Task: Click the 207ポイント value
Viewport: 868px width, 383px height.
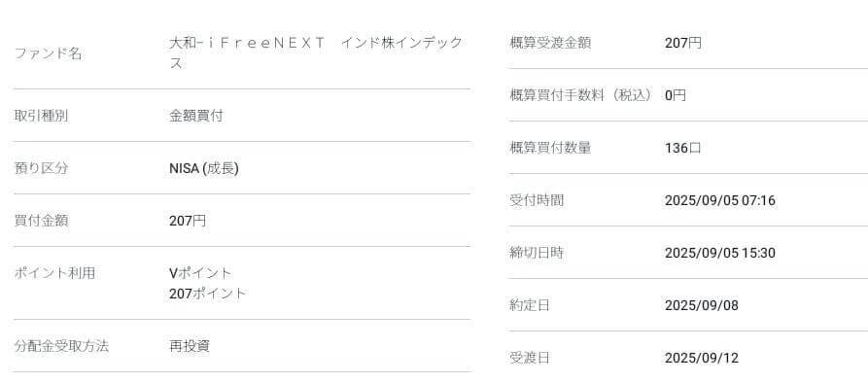Action: click(208, 294)
